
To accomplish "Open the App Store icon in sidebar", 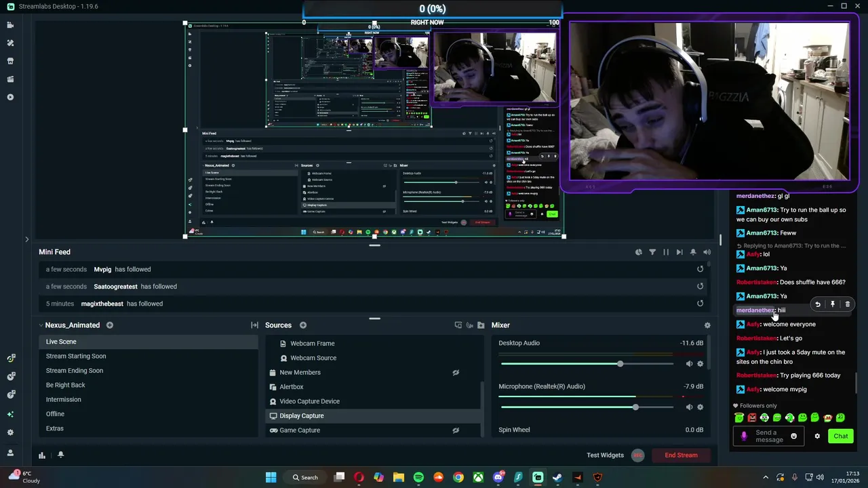I will 10,61.
